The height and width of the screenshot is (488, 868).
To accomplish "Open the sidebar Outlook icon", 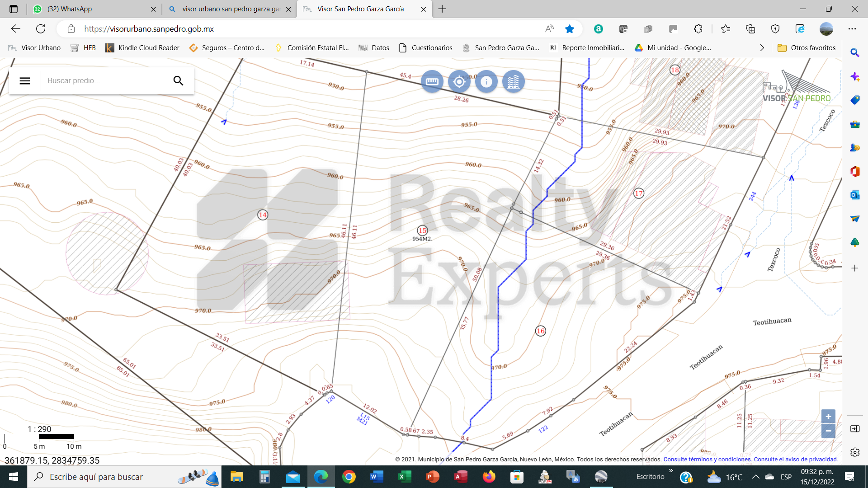I will pos(855,195).
